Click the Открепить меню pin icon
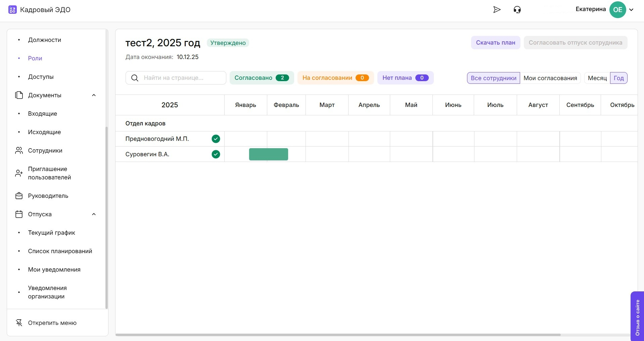This screenshot has width=644, height=341. (19, 323)
